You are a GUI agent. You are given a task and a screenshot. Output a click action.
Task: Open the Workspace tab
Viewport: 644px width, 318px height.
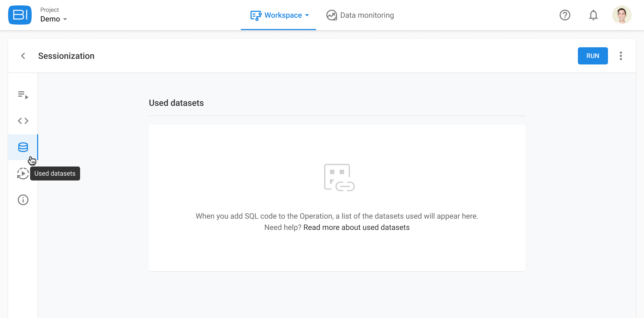[x=278, y=15]
